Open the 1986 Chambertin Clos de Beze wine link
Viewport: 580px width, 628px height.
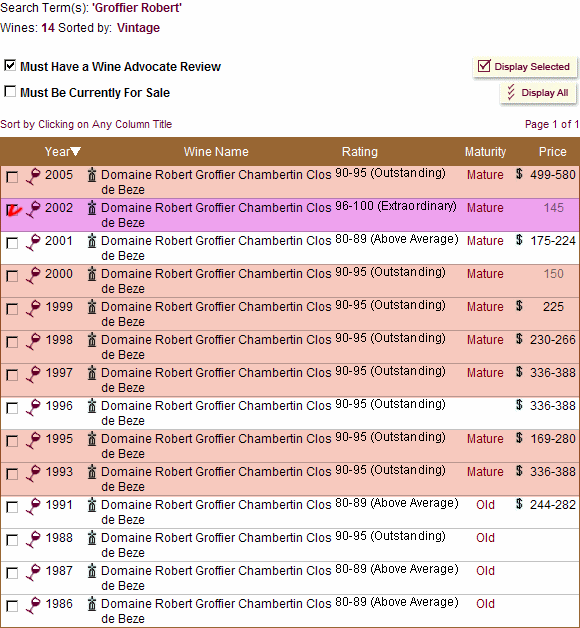tap(216, 611)
